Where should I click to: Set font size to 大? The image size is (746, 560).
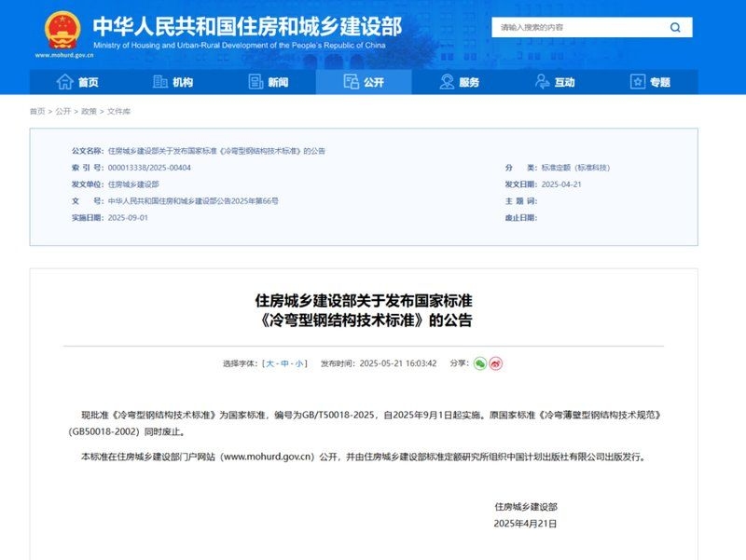click(269, 363)
